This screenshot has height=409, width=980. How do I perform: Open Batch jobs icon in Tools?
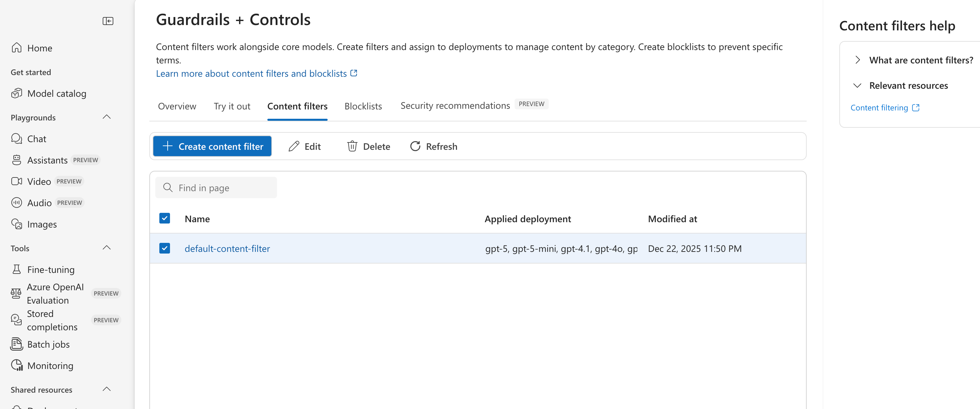[16, 344]
